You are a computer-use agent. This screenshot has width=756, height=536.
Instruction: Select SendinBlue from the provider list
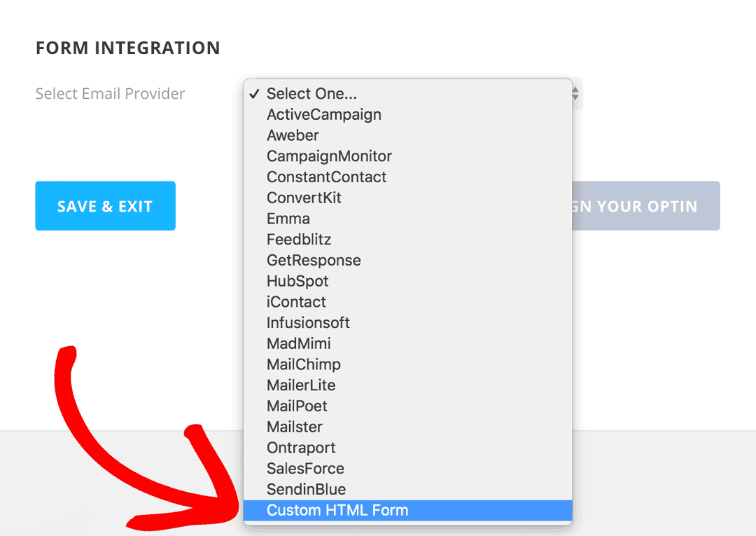click(x=306, y=489)
